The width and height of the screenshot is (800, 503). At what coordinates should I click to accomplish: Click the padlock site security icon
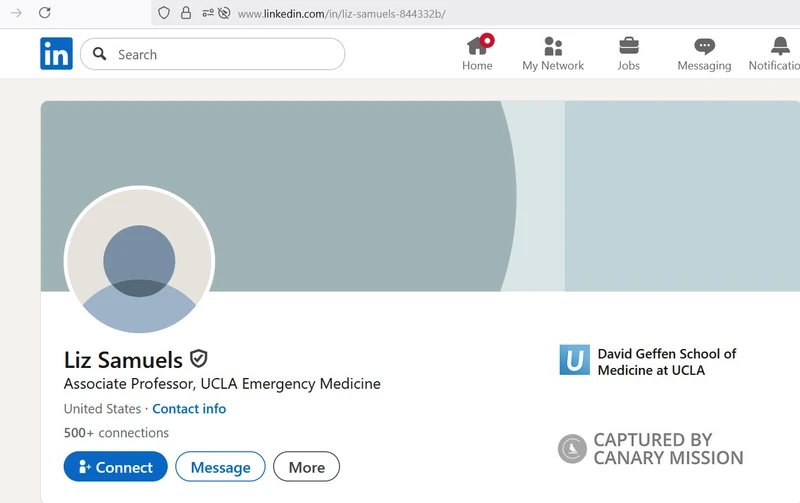pyautogui.click(x=186, y=13)
